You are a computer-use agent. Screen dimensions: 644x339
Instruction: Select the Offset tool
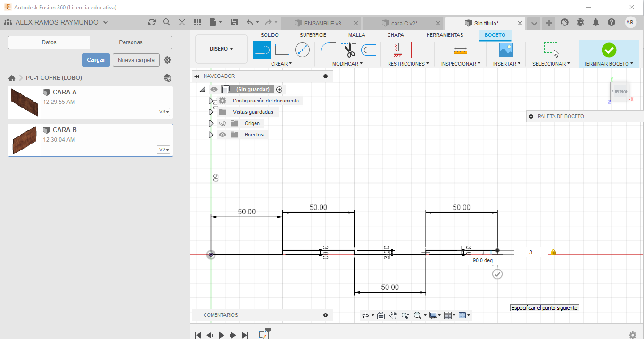click(369, 50)
